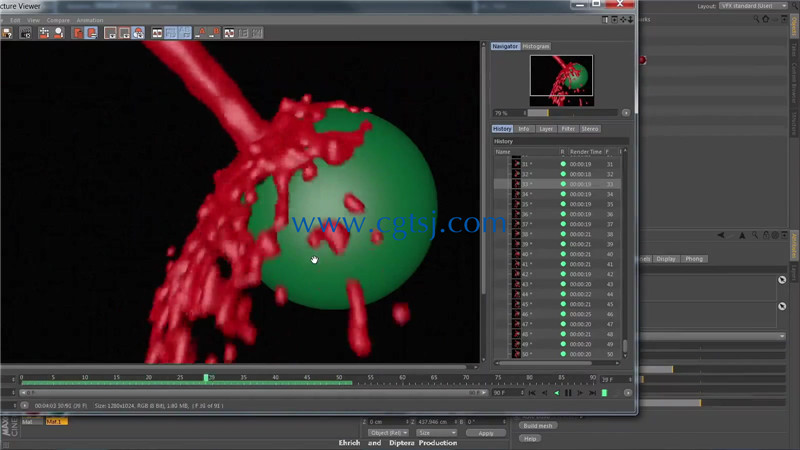Click the first red clear-image toolbar icon
Viewport: 800px width, 450px height.
point(78,33)
